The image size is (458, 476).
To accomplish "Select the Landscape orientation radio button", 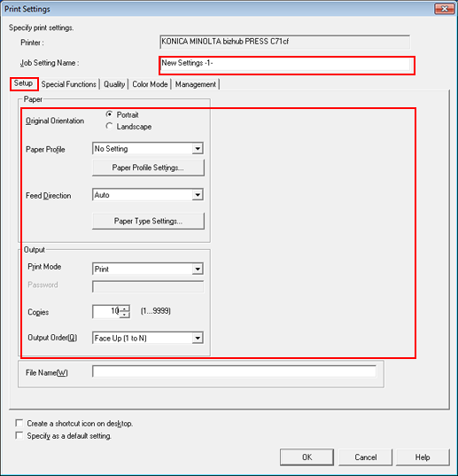I will click(109, 126).
